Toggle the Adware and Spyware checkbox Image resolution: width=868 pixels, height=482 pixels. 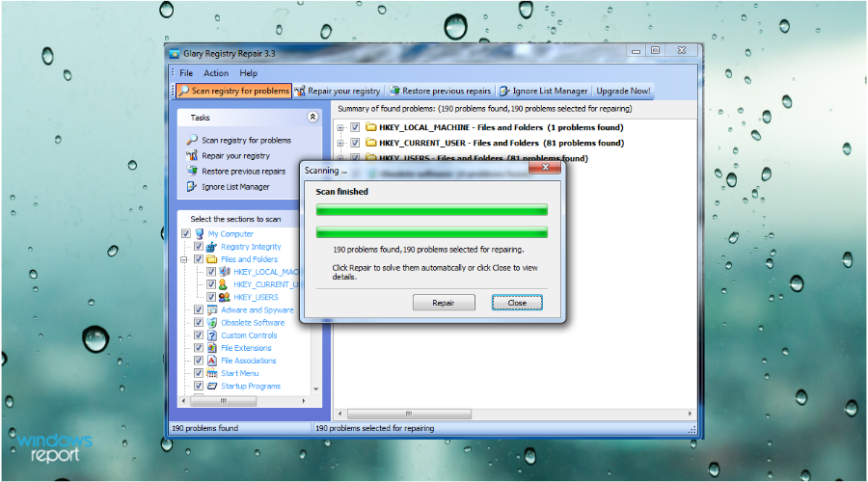pos(198,309)
